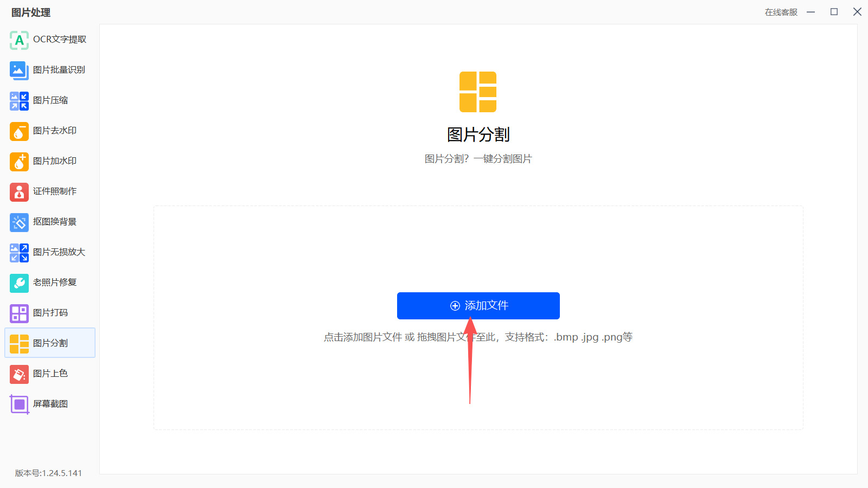Image resolution: width=868 pixels, height=488 pixels.
Task: Switch to the 图片分割 sidebar entry
Action: pyautogui.click(x=49, y=343)
